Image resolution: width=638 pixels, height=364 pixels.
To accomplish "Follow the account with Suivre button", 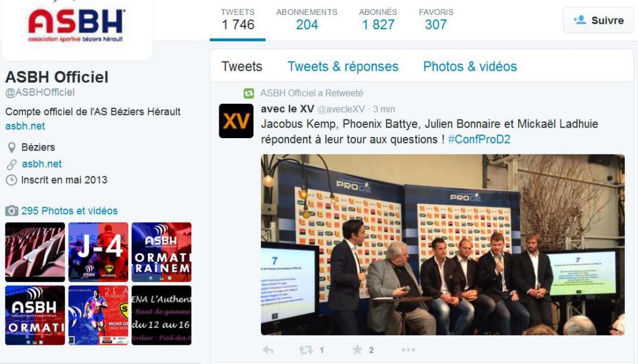I will [598, 21].
